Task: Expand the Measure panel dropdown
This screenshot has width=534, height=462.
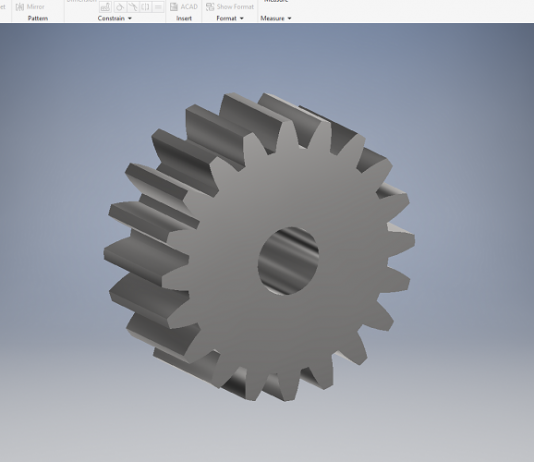Action: coord(289,18)
